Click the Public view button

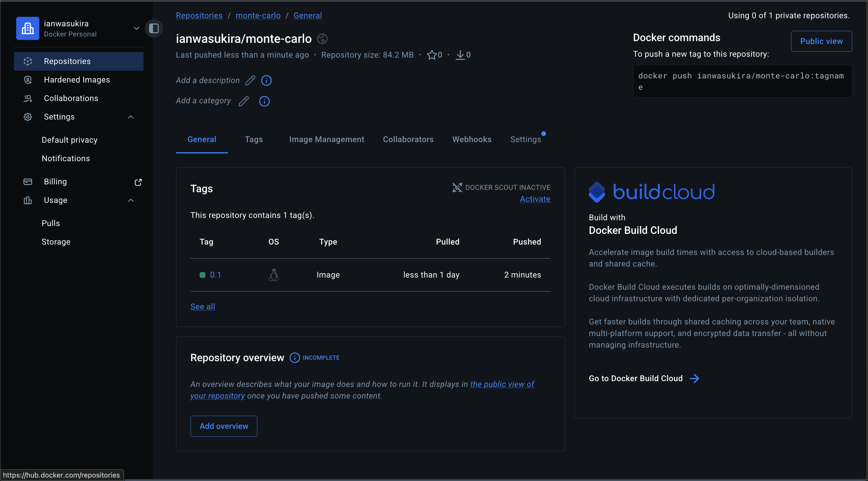click(821, 41)
